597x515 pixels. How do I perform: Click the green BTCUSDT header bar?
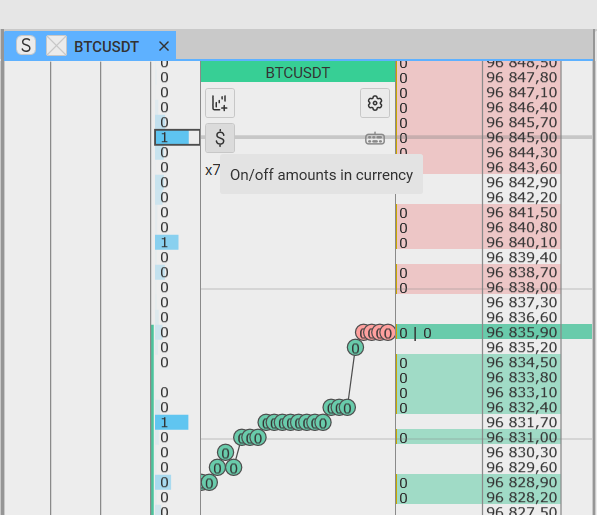pyautogui.click(x=298, y=72)
